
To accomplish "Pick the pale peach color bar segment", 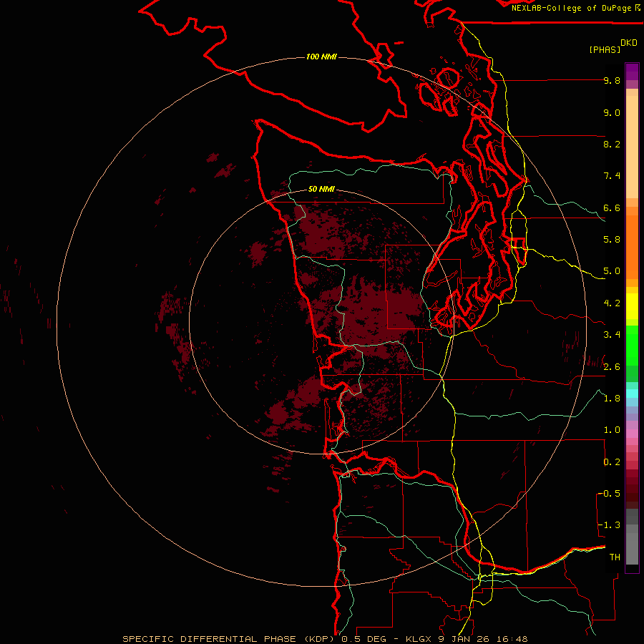I will click(x=632, y=147).
